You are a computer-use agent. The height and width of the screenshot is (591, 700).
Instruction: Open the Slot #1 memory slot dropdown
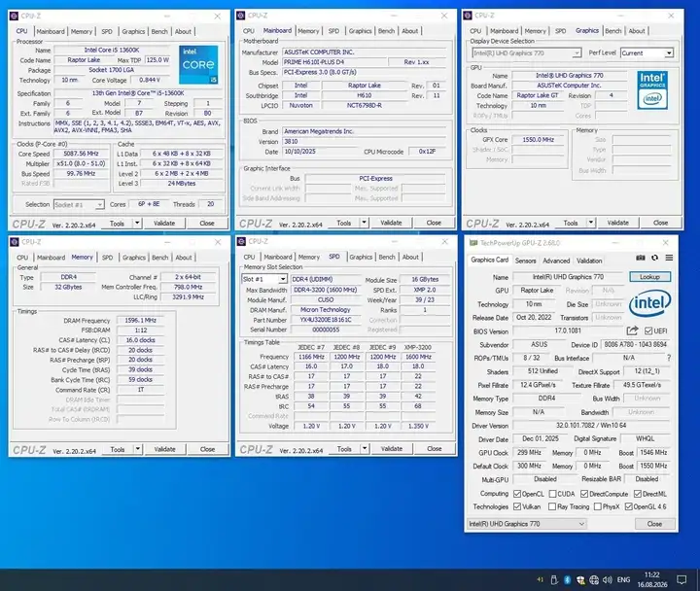[x=264, y=279]
